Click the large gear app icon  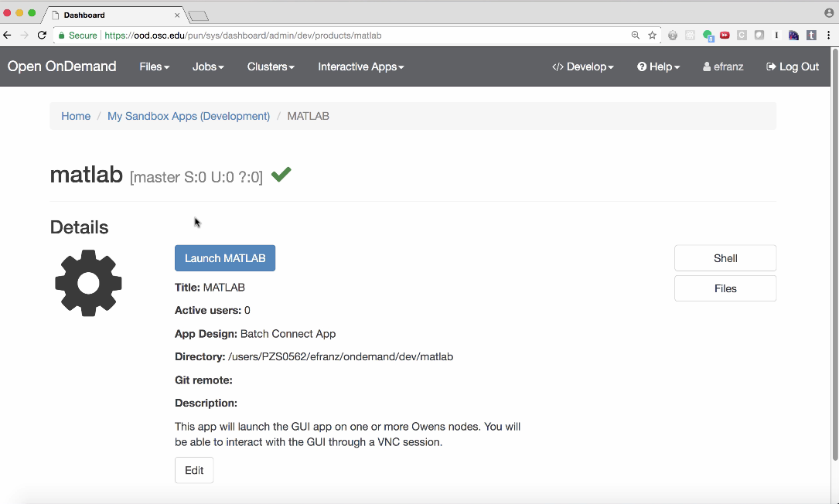click(x=88, y=283)
